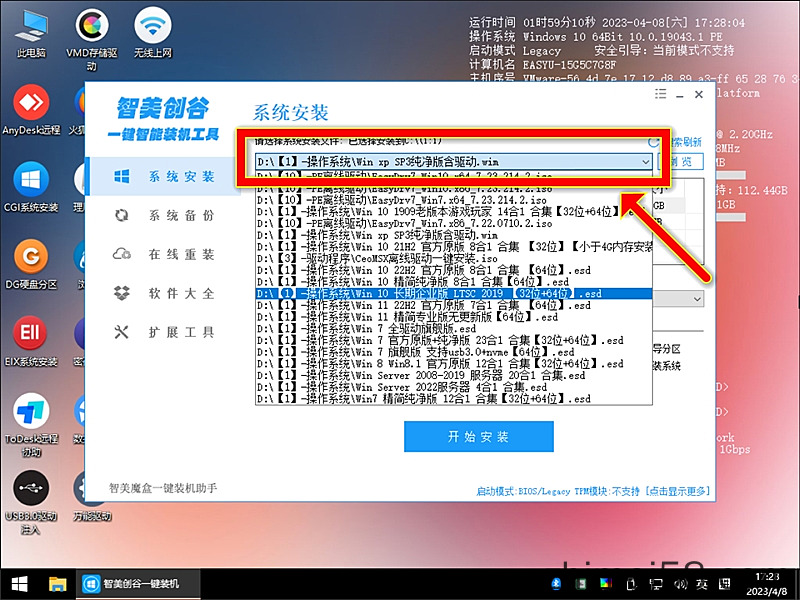Screen dimensions: 800x600
Task: Choose EasyDrv7_Win7.x86_7.22.0710.2.iso from the list
Action: pos(454,223)
